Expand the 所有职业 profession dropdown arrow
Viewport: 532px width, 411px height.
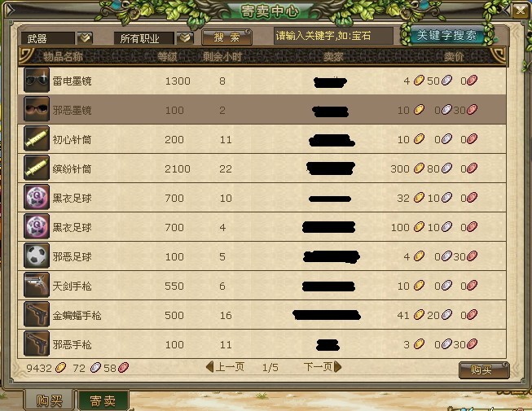185,38
